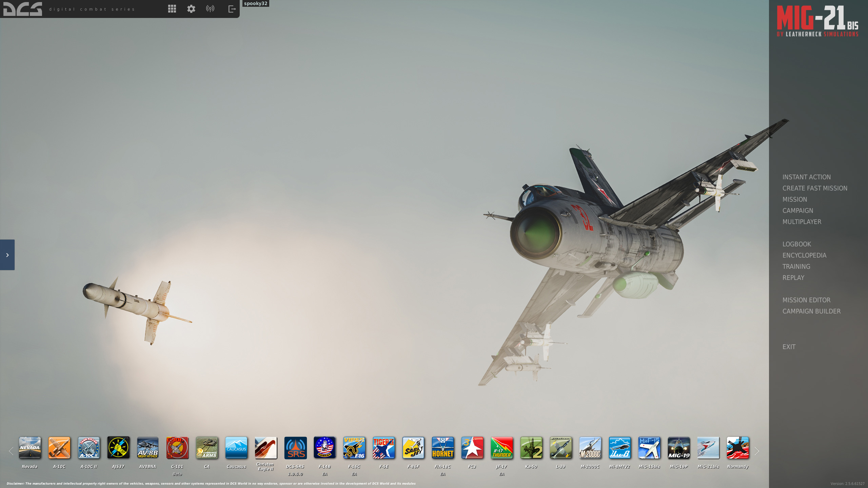The height and width of the screenshot is (488, 868).
Task: Click the Exit option
Action: [789, 347]
